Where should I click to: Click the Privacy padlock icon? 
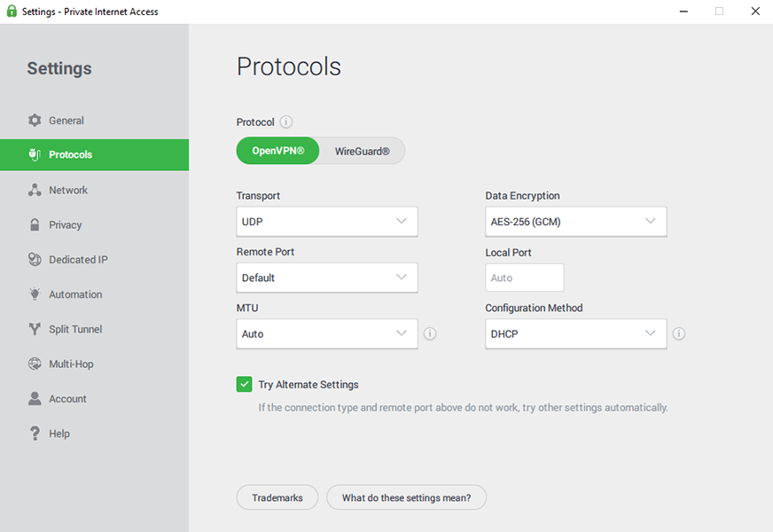35,225
